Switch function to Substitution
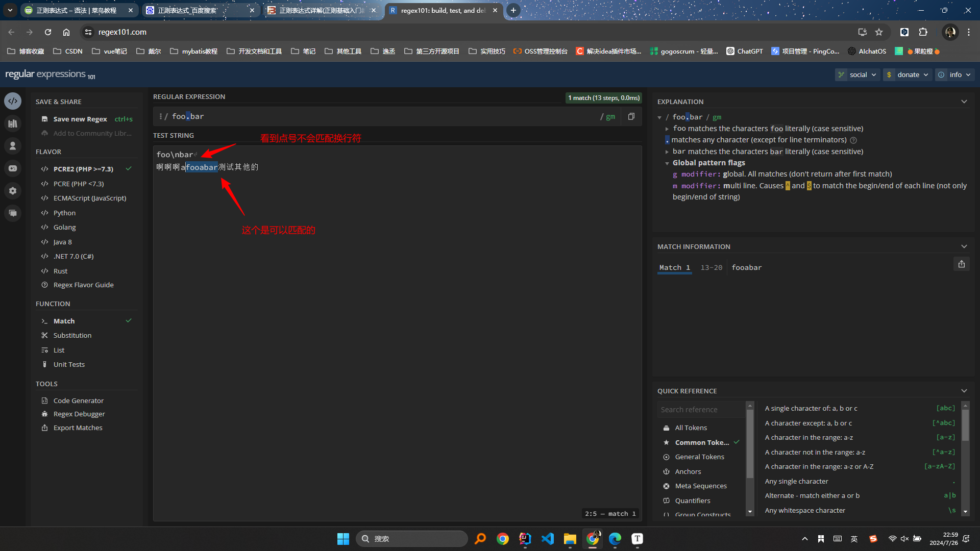This screenshot has width=980, height=551. point(72,335)
